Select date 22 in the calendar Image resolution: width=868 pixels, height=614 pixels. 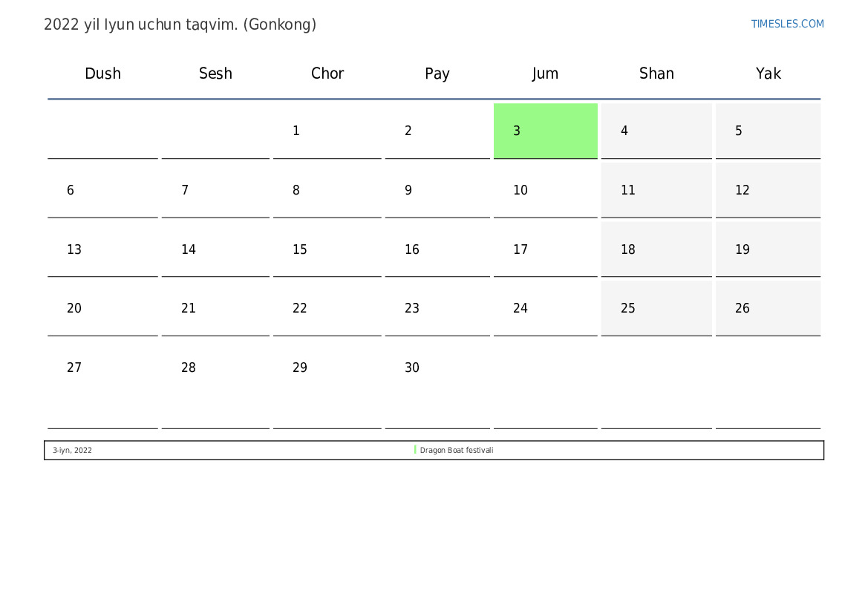click(327, 308)
